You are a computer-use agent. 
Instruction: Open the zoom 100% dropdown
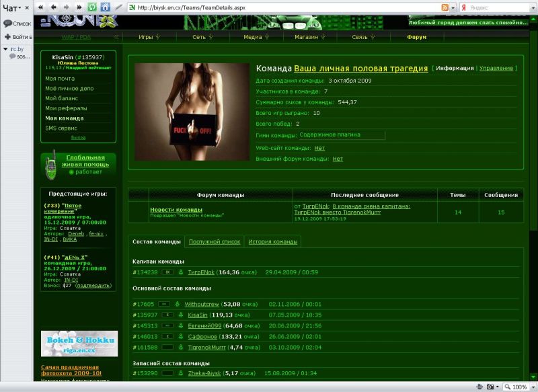[533, 387]
